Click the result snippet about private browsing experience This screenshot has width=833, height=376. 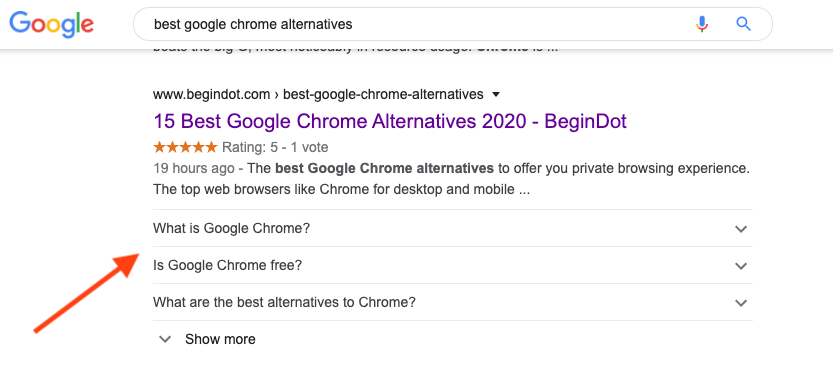(x=451, y=179)
